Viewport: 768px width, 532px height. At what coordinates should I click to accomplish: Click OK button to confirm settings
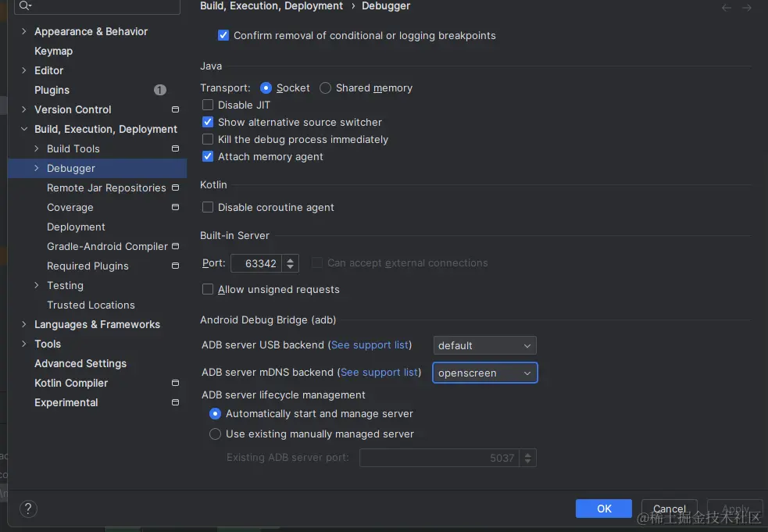(603, 509)
